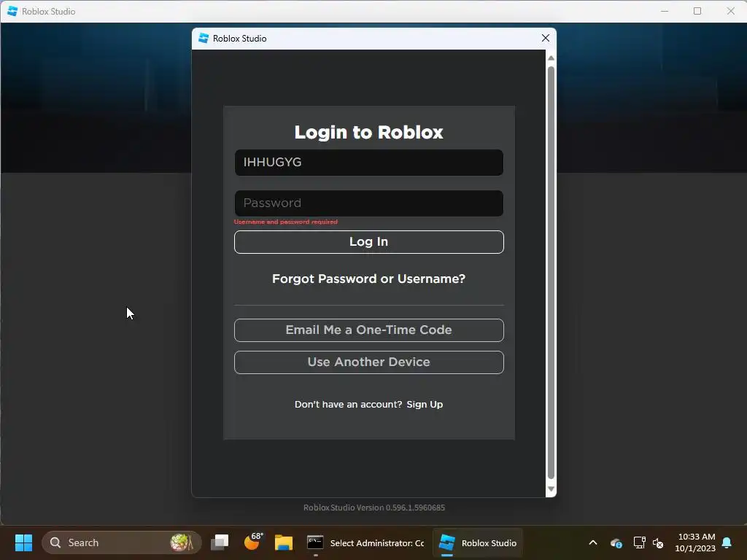
Task: Click the Log In button
Action: pyautogui.click(x=368, y=242)
